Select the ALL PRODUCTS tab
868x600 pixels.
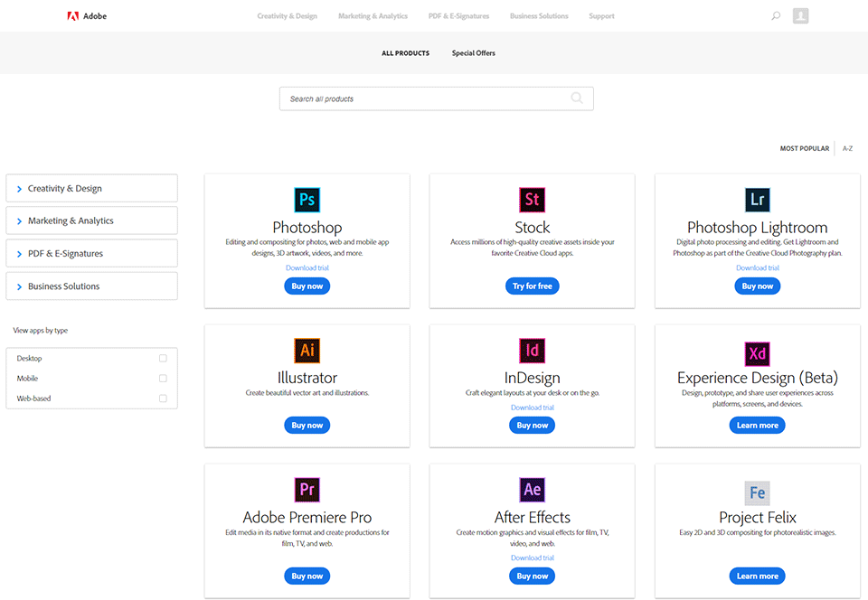pyautogui.click(x=405, y=53)
